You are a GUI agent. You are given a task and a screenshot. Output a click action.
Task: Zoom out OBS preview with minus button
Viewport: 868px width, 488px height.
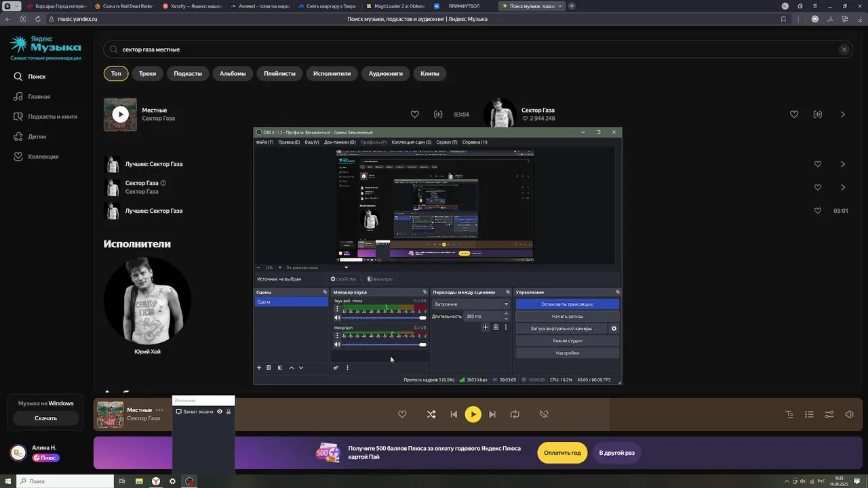258,268
